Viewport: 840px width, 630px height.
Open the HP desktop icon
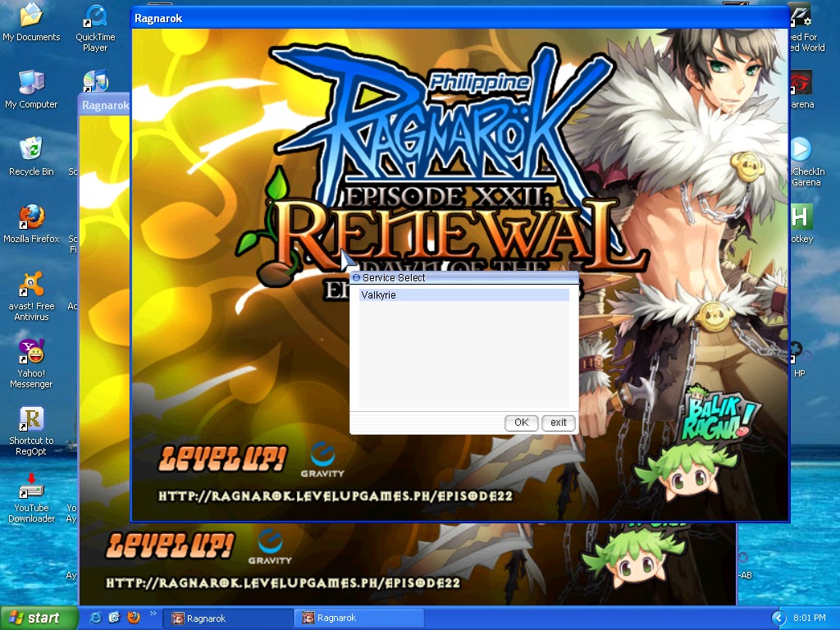(800, 359)
